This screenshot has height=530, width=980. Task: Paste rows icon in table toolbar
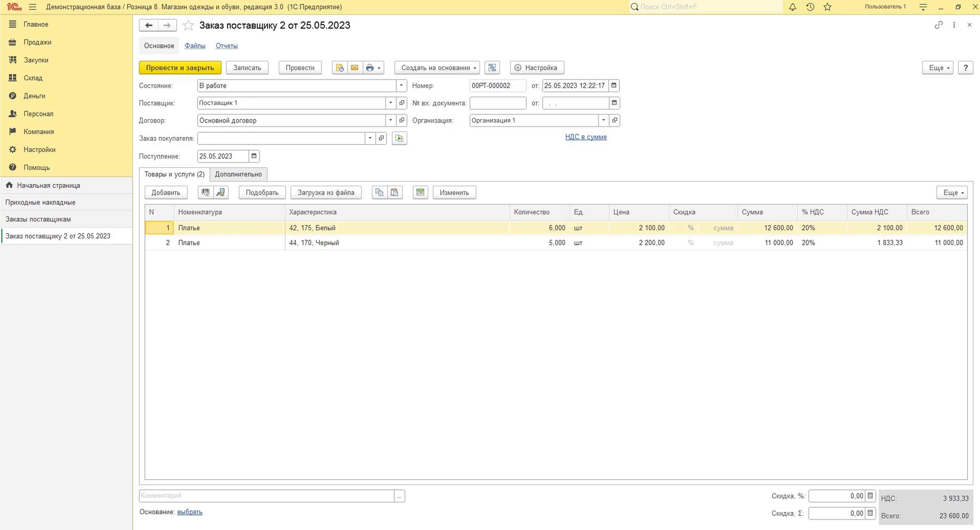394,192
